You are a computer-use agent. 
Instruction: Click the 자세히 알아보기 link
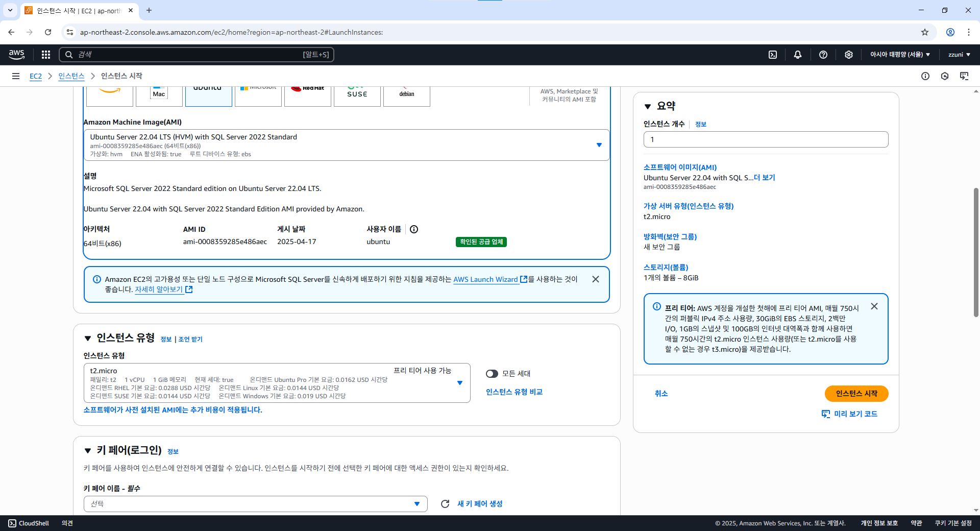pyautogui.click(x=163, y=289)
